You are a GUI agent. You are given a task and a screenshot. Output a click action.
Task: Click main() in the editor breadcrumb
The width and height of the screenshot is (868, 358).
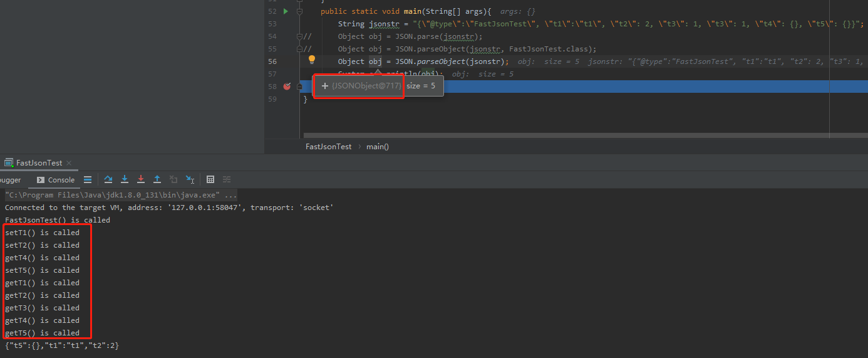coord(378,147)
